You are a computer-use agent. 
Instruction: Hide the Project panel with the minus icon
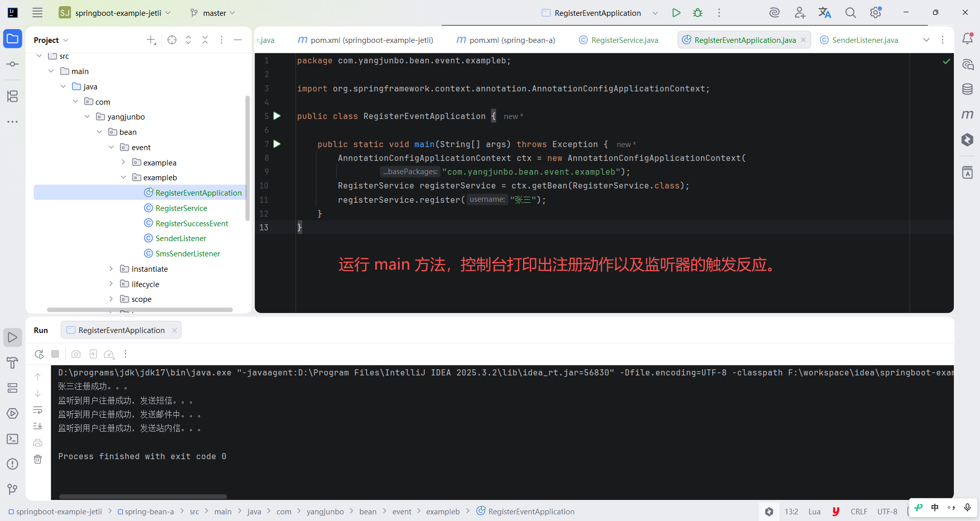tap(238, 40)
